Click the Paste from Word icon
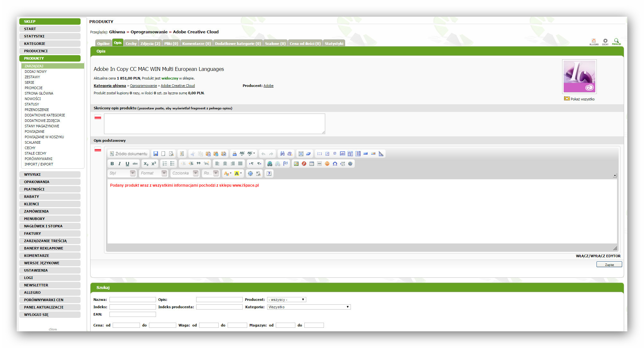 coord(224,154)
